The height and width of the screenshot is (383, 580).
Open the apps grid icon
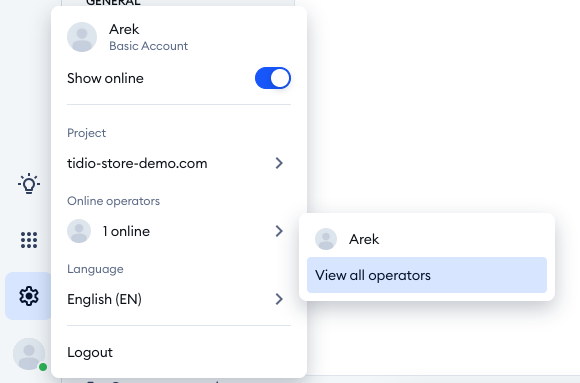pos(29,240)
